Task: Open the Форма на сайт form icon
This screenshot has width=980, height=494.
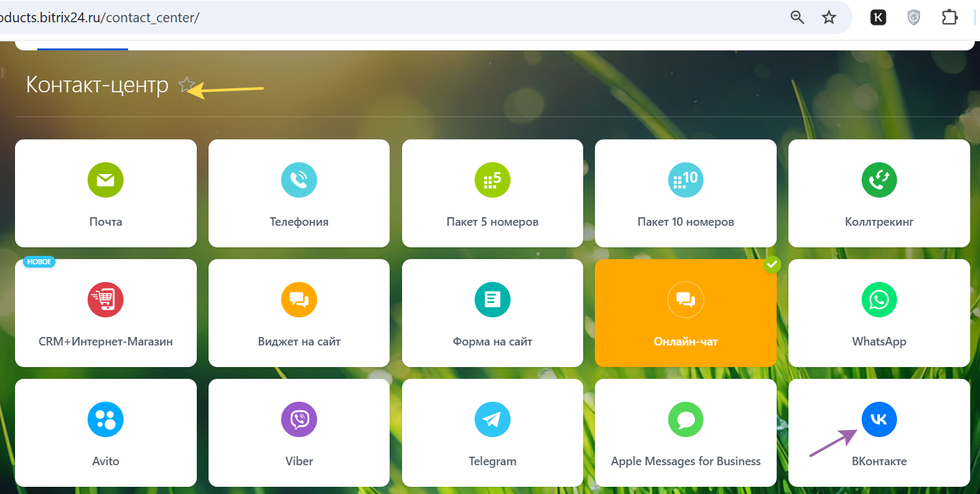Action: click(x=492, y=300)
